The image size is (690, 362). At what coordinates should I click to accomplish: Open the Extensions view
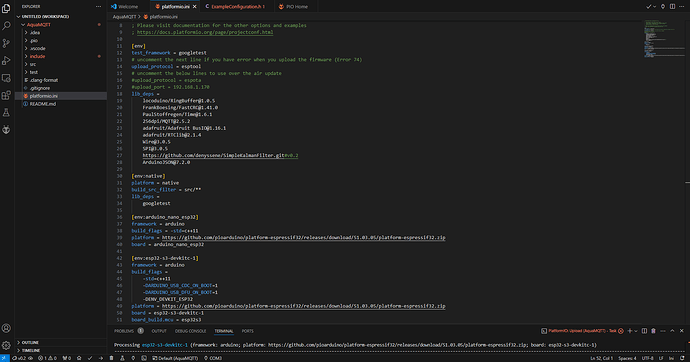6,95
